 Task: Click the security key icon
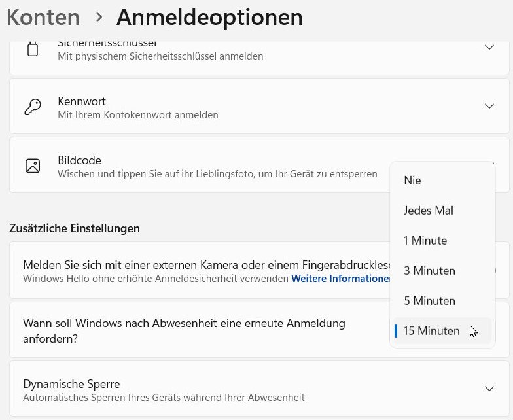pyautogui.click(x=33, y=49)
